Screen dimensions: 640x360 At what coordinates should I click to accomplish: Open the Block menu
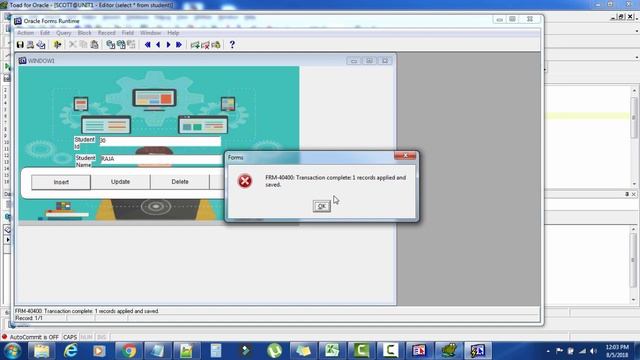click(84, 33)
